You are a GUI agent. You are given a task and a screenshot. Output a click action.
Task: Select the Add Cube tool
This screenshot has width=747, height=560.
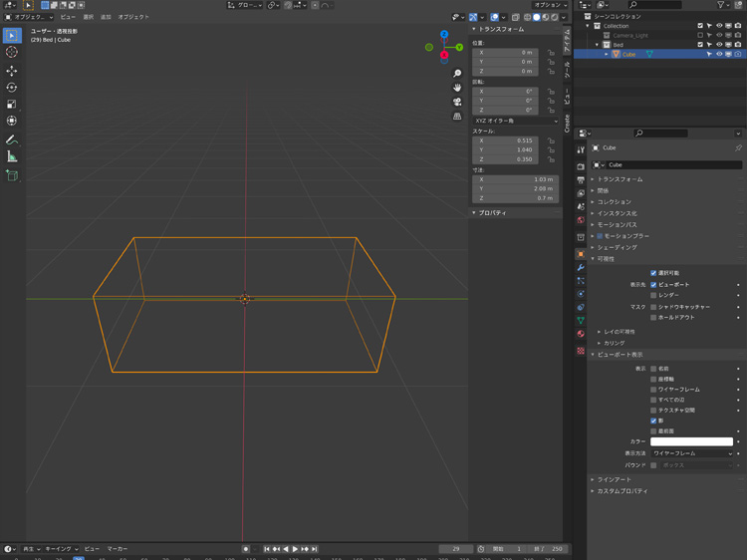(x=12, y=175)
